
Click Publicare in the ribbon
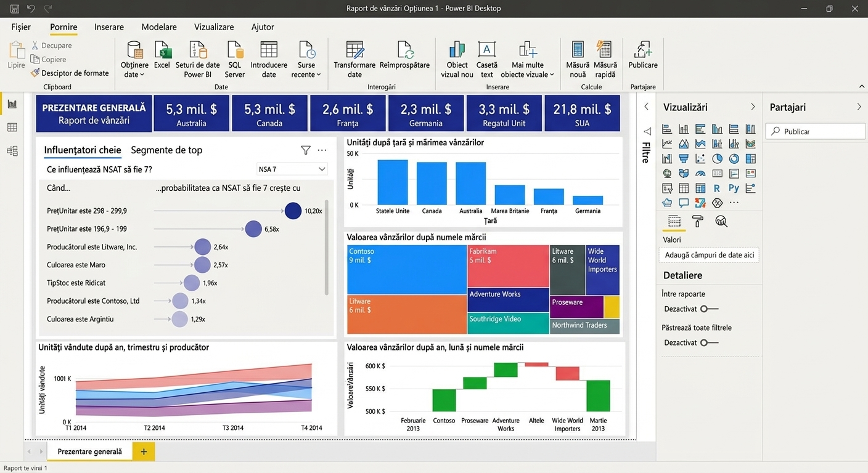coord(643,56)
